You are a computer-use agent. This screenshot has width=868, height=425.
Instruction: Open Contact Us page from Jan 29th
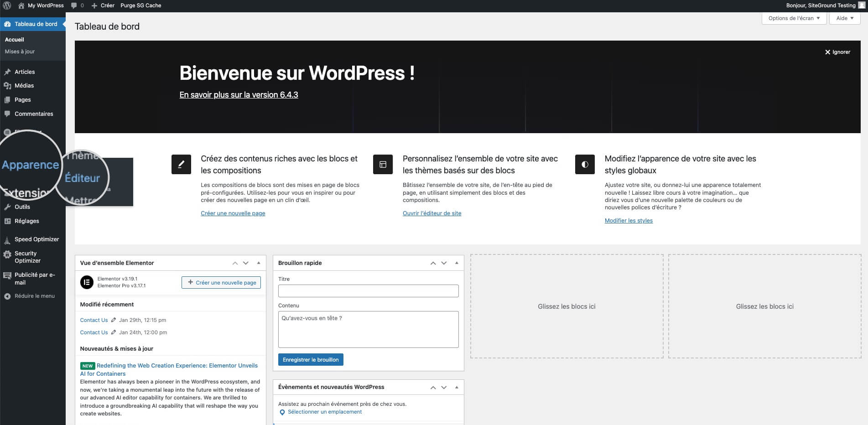pyautogui.click(x=94, y=320)
